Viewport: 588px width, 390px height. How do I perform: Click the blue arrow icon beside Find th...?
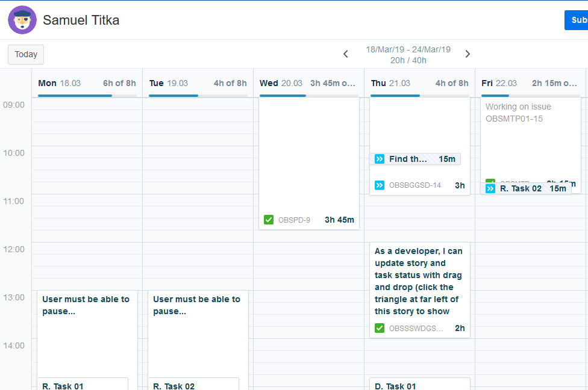tap(380, 159)
